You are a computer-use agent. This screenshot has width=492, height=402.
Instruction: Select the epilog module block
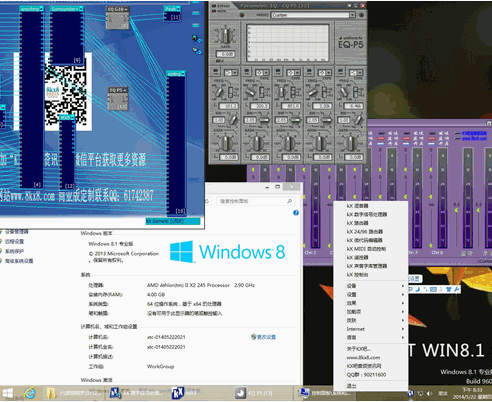pyautogui.click(x=176, y=143)
